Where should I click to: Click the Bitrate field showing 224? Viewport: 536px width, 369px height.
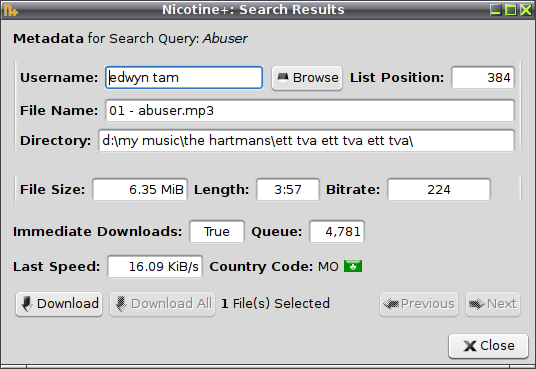click(x=439, y=189)
